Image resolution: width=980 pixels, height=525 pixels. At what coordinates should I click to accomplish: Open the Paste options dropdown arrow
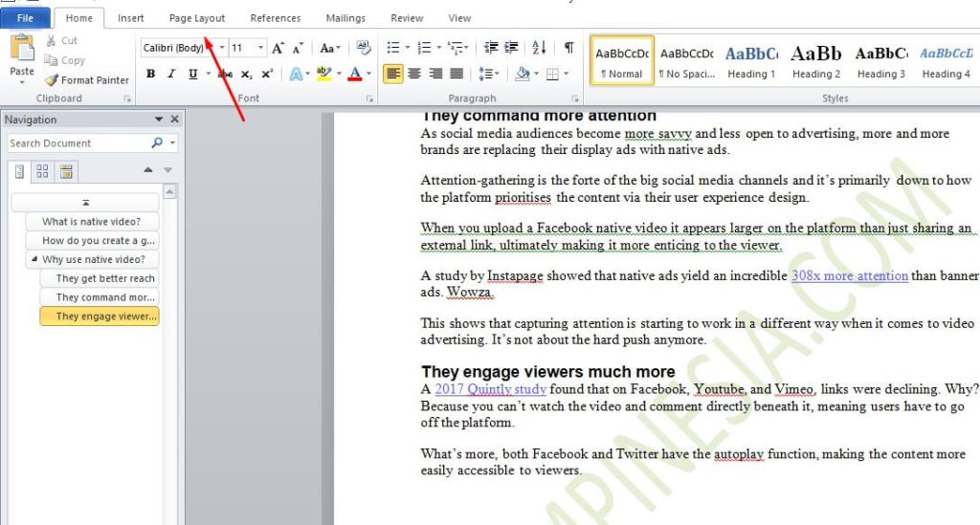click(x=22, y=83)
